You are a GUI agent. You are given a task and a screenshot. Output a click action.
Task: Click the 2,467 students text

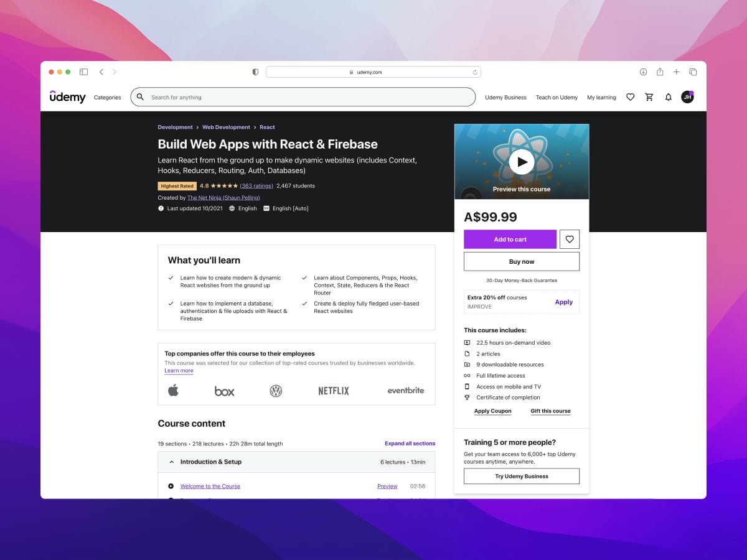(296, 185)
